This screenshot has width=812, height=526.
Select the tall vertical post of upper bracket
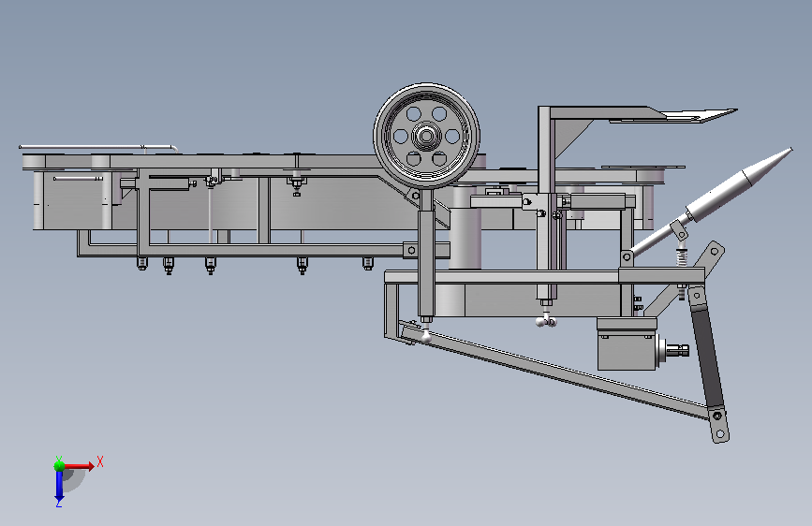[544, 202]
